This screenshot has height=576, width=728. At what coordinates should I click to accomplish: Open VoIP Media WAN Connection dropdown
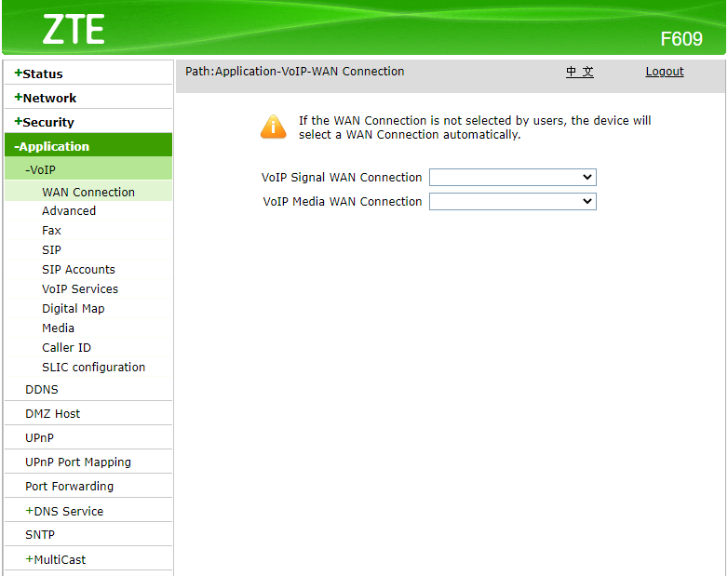click(512, 201)
